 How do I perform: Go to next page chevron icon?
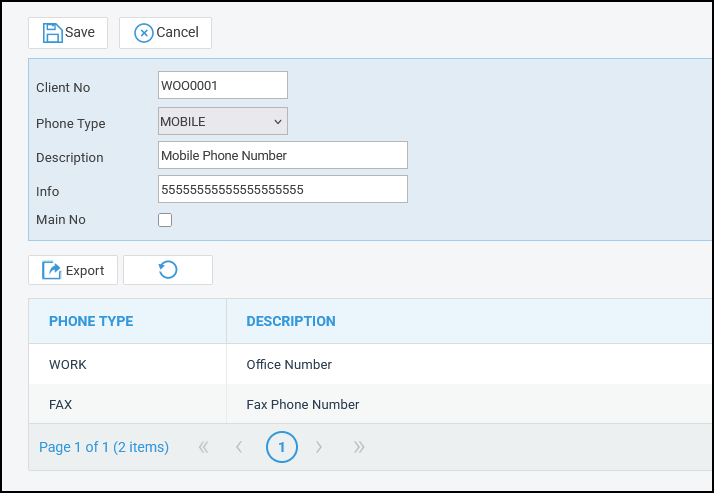tap(319, 447)
